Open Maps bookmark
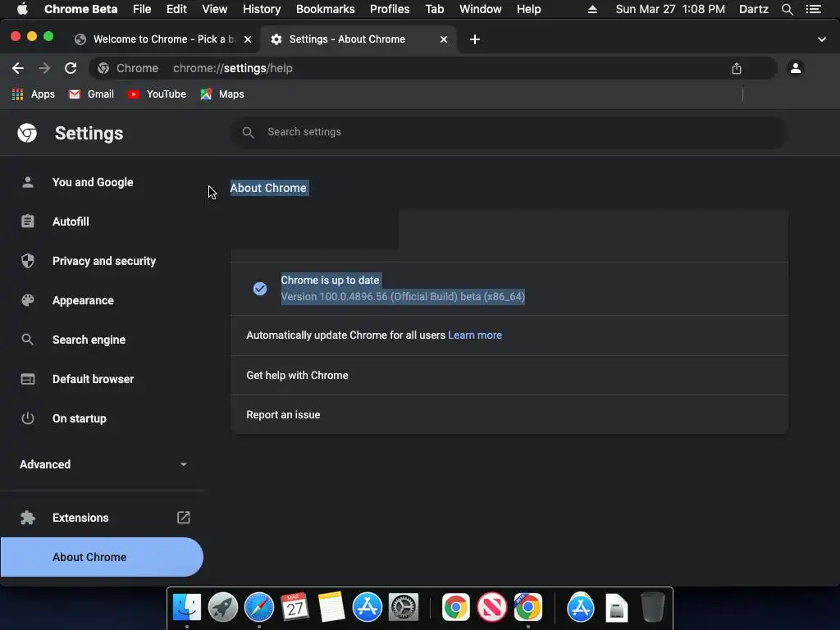This screenshot has height=630, width=840. 221,94
